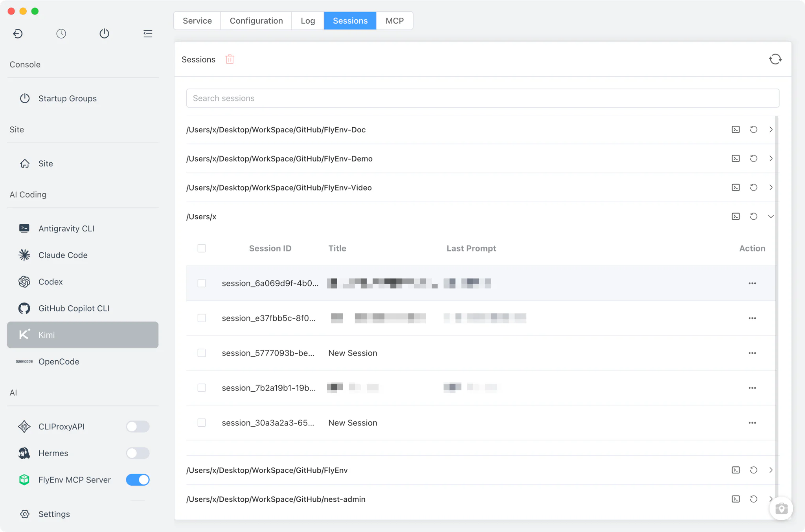Check the session_30a3a2a3-65 row checkbox

pos(202,423)
